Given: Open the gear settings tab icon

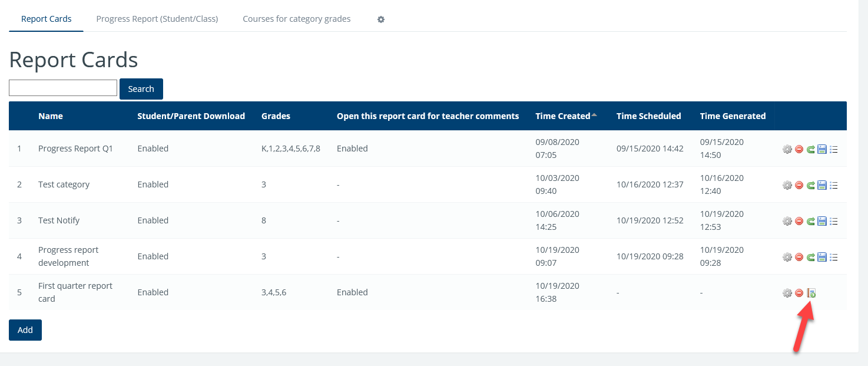Looking at the screenshot, I should 381,19.
